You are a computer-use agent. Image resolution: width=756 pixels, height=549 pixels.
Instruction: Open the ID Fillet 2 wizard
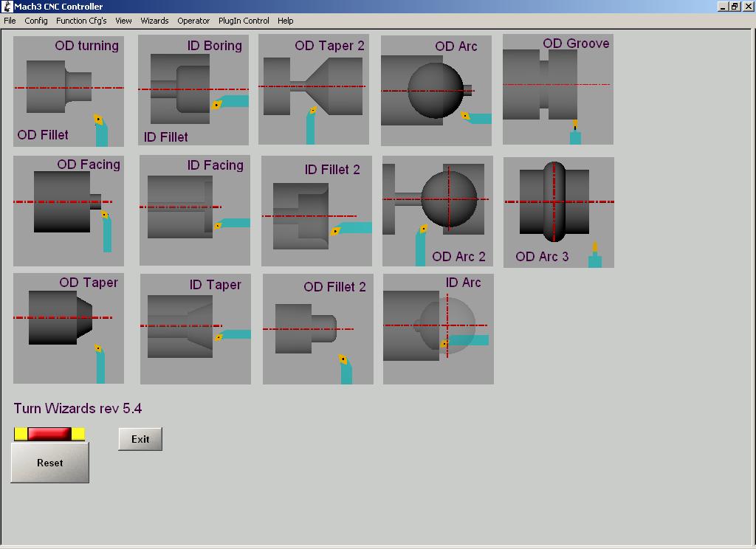click(317, 211)
